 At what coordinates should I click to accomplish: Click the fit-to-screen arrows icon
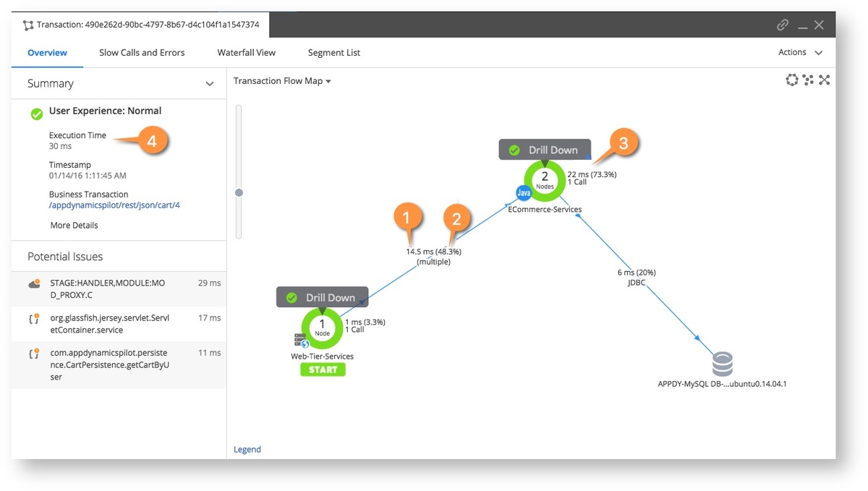824,80
